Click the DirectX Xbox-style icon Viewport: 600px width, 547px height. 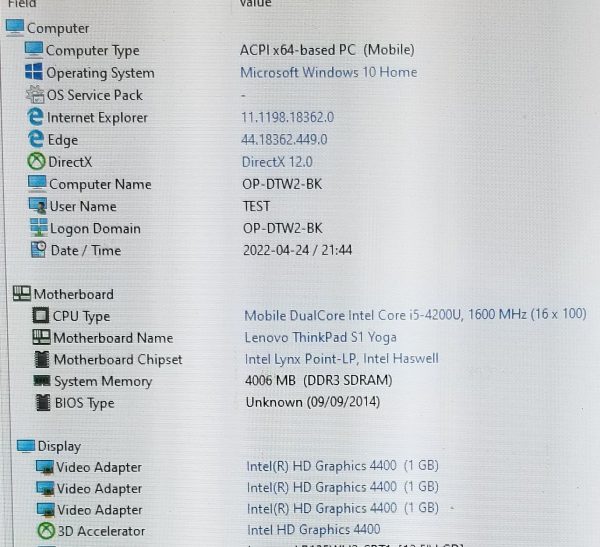pyautogui.click(x=36, y=162)
